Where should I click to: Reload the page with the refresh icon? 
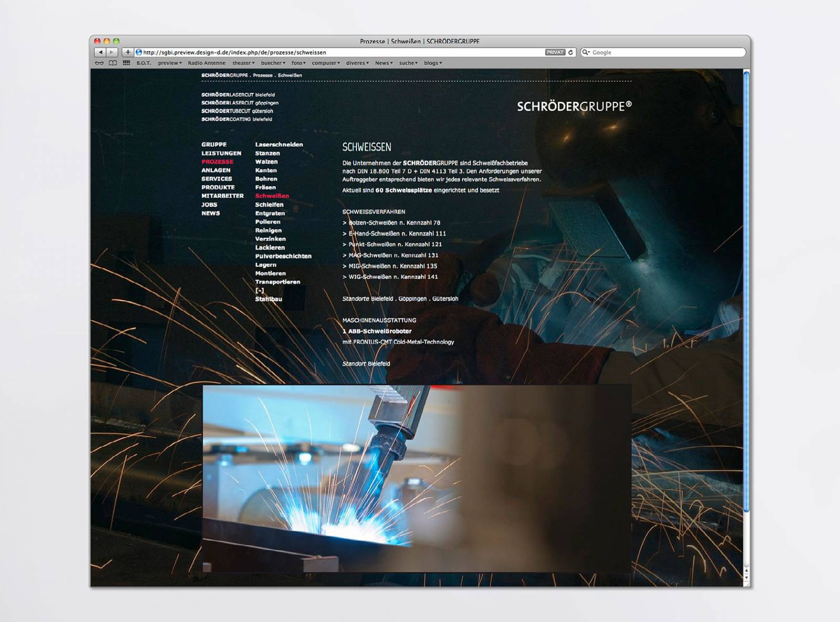pyautogui.click(x=571, y=53)
